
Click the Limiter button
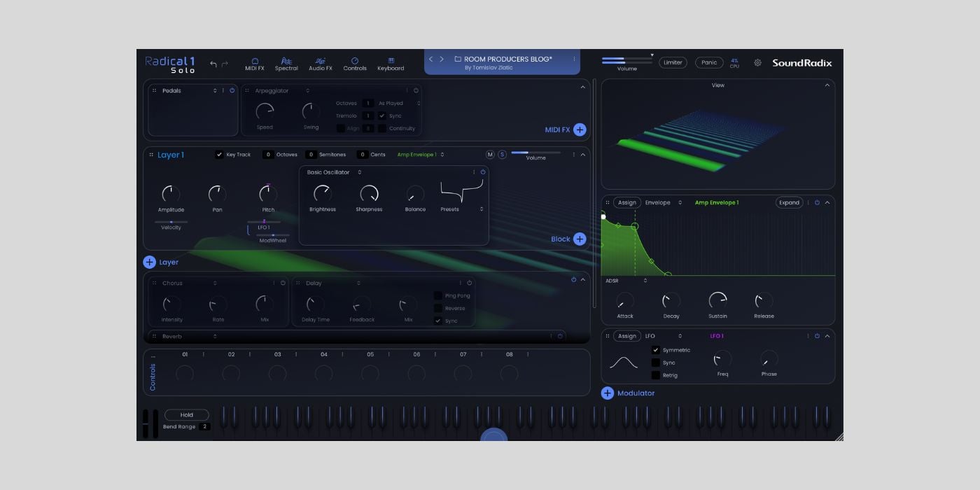673,62
